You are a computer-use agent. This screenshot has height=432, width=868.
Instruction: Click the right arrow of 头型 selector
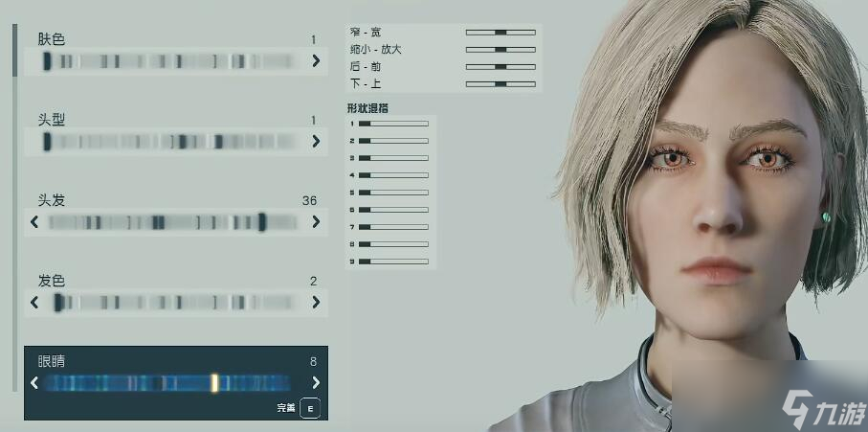tap(316, 141)
